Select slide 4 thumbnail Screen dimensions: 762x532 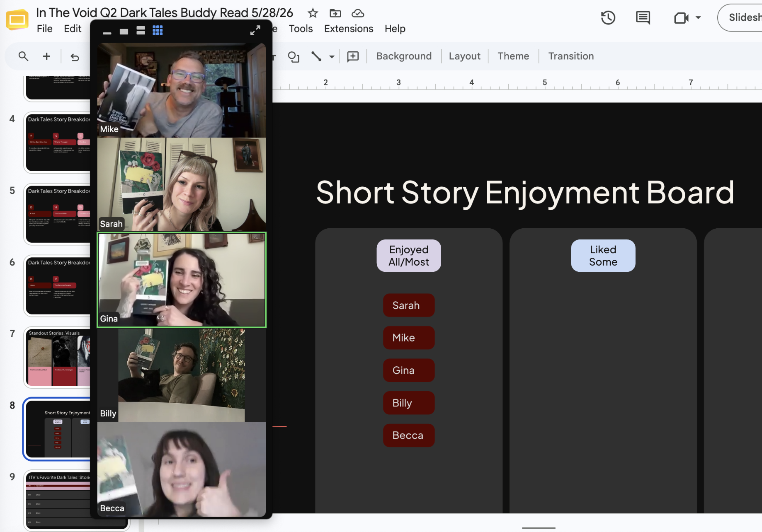pyautogui.click(x=58, y=143)
